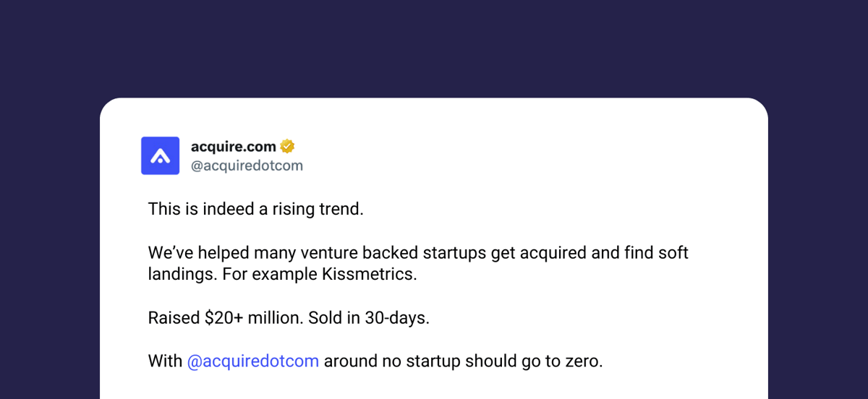The image size is (868, 399).
Task: Open the acquire.com display name
Action: tap(234, 147)
